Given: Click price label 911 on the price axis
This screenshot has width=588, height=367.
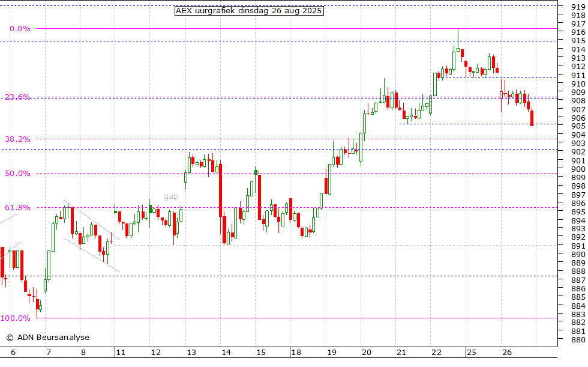Looking at the screenshot, I should [578, 75].
